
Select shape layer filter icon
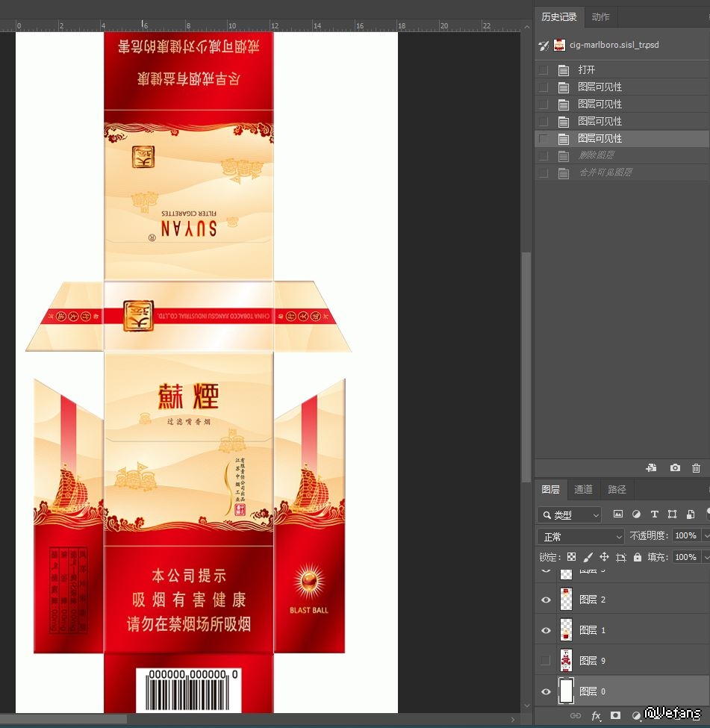(x=672, y=514)
